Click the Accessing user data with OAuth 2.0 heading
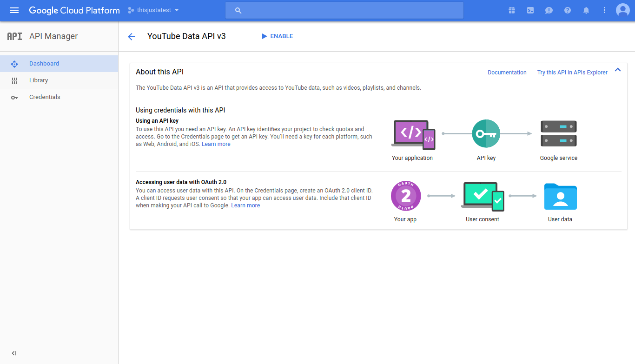 coord(181,182)
